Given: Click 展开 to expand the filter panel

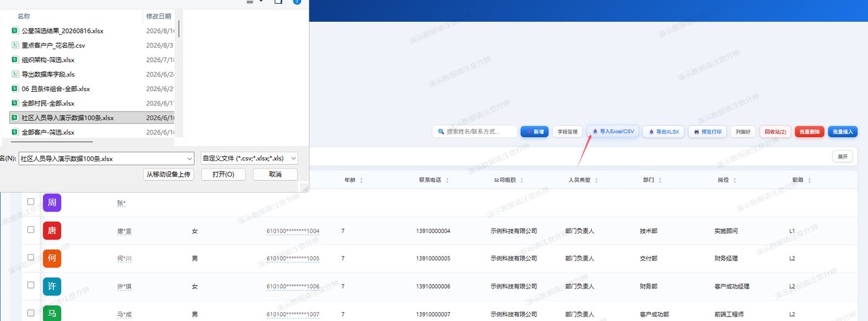Looking at the screenshot, I should 843,157.
